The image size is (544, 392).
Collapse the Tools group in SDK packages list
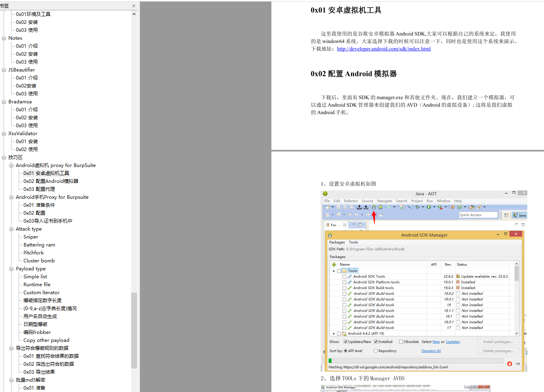(333, 271)
